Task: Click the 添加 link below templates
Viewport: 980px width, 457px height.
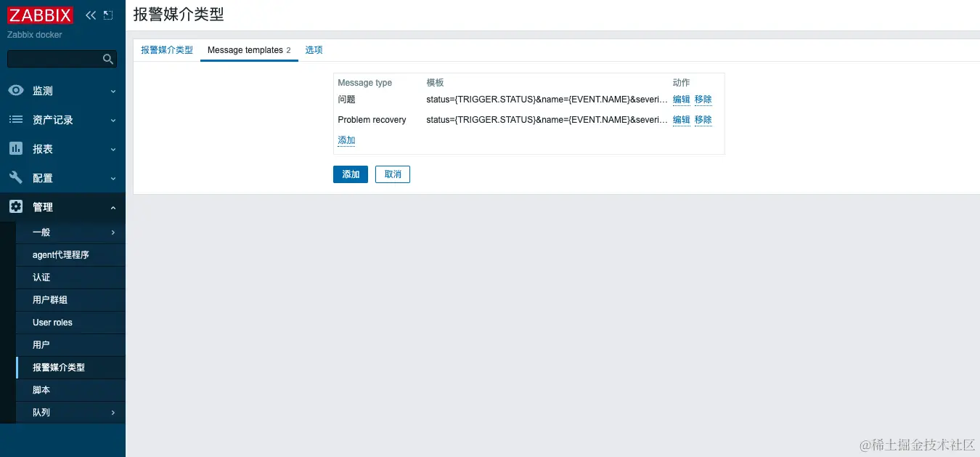Action: (x=346, y=140)
